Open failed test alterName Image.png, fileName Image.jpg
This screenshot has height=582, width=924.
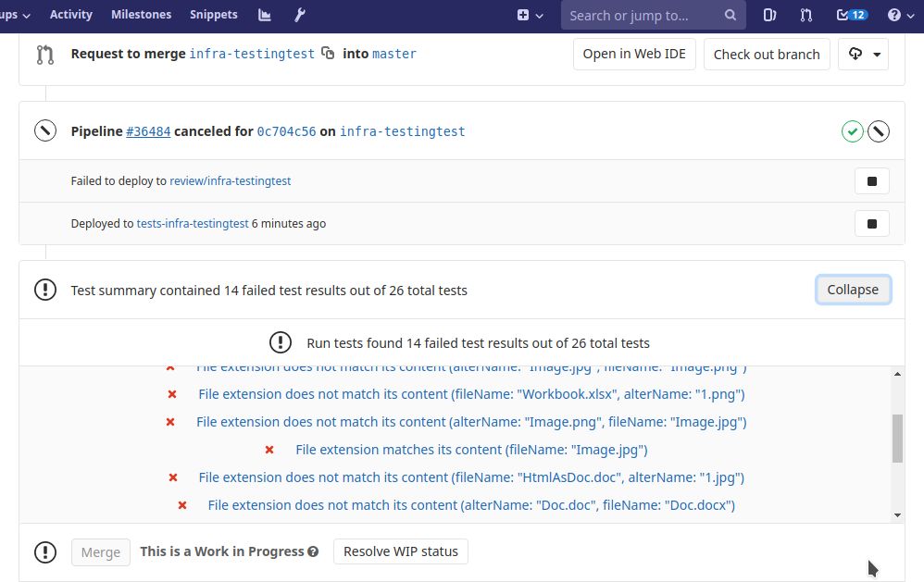tap(471, 422)
